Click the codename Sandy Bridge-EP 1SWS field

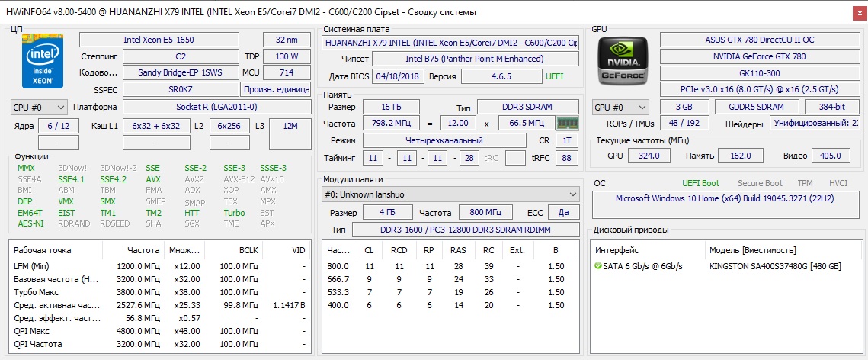[x=181, y=72]
